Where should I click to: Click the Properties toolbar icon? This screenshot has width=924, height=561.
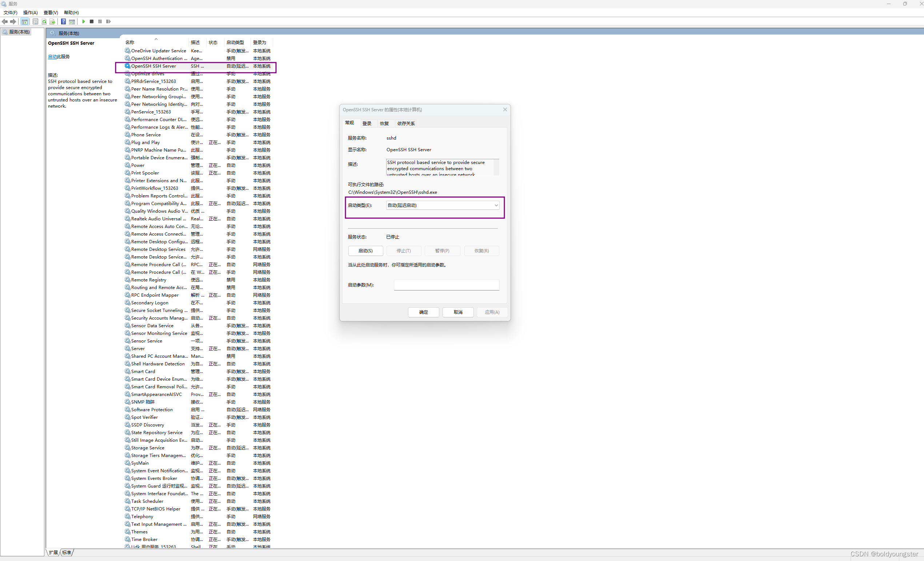point(35,22)
